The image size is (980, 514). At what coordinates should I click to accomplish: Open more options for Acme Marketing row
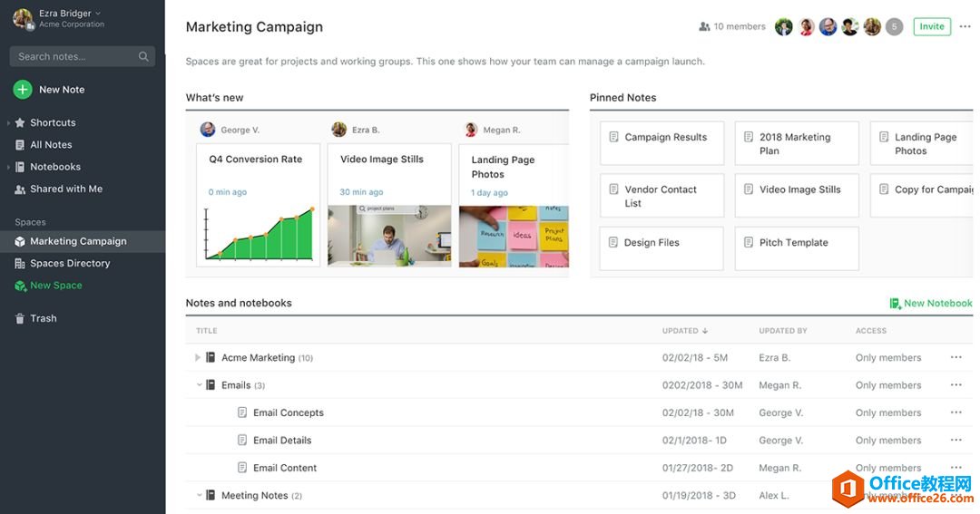[x=956, y=357]
